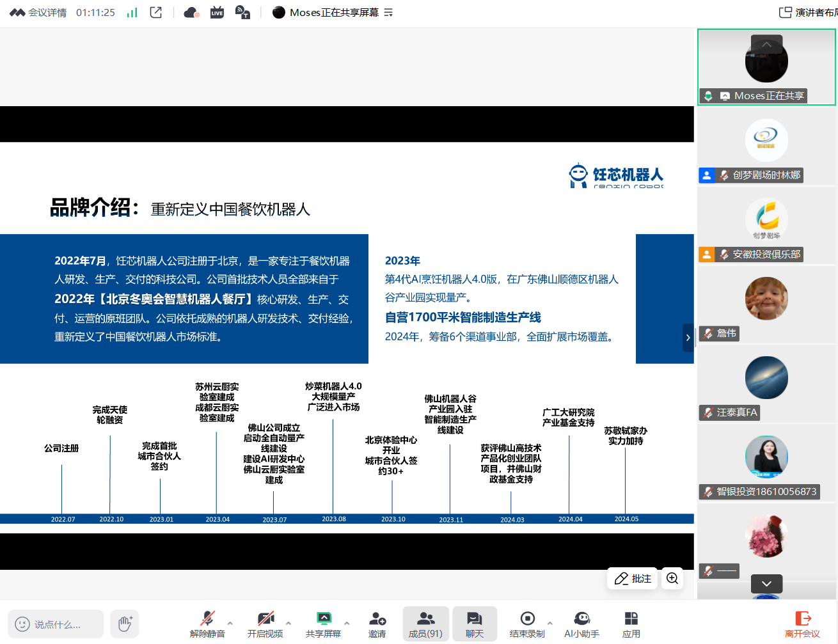This screenshot has width=838, height=644.
Task: Open the live transcription icon
Action: 242,13
